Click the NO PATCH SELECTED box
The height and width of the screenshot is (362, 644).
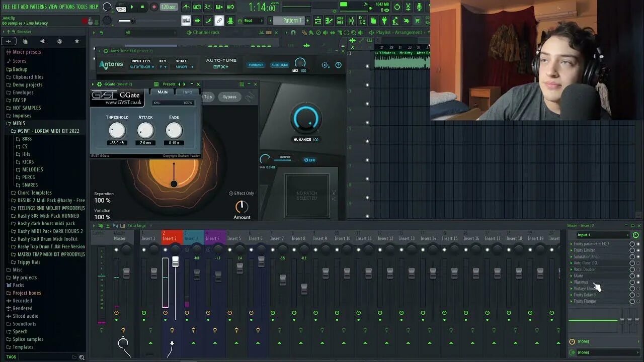(307, 196)
